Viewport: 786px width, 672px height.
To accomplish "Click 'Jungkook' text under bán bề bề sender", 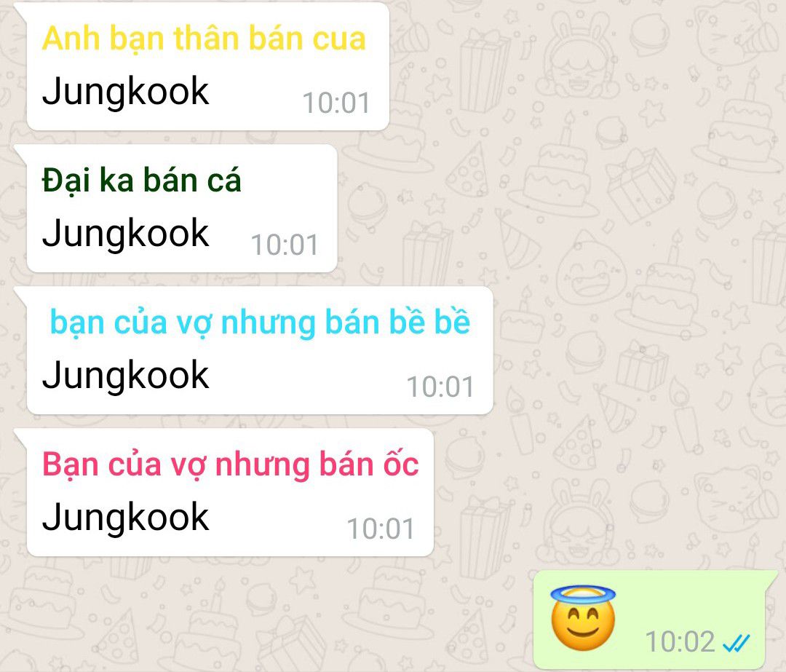I will click(x=125, y=376).
